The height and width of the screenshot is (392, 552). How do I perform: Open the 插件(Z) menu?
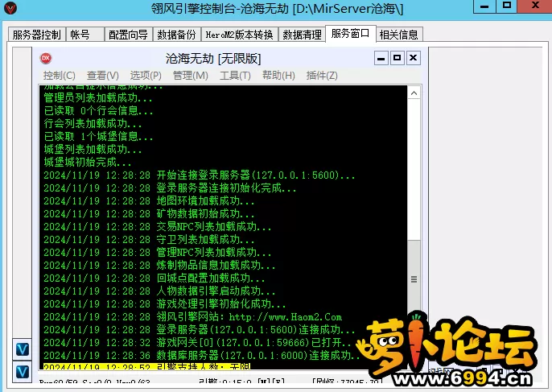pos(322,76)
